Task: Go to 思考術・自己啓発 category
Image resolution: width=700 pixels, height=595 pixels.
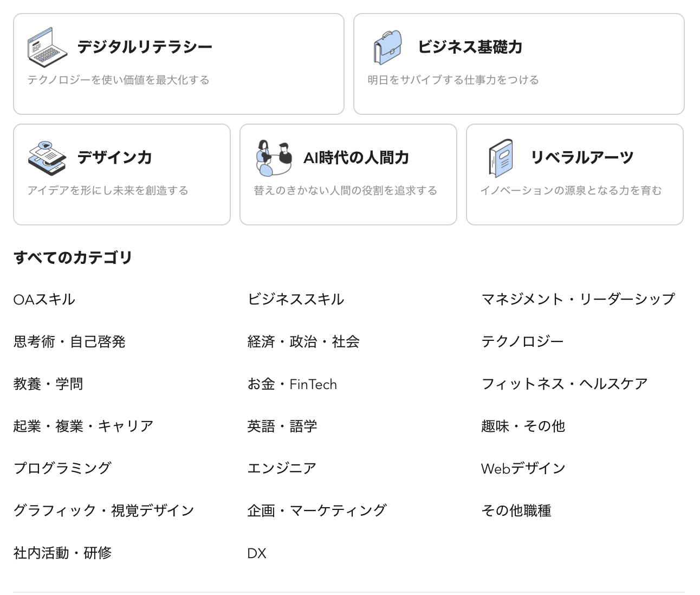Action: [x=69, y=341]
